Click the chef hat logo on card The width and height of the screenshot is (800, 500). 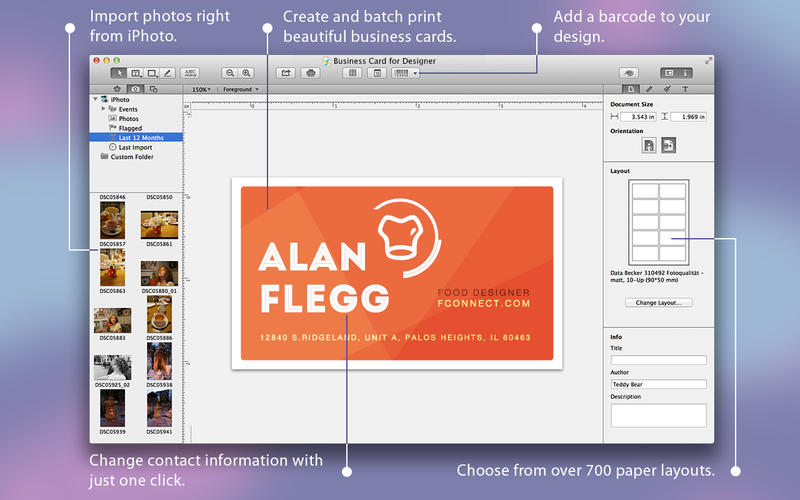point(407,238)
